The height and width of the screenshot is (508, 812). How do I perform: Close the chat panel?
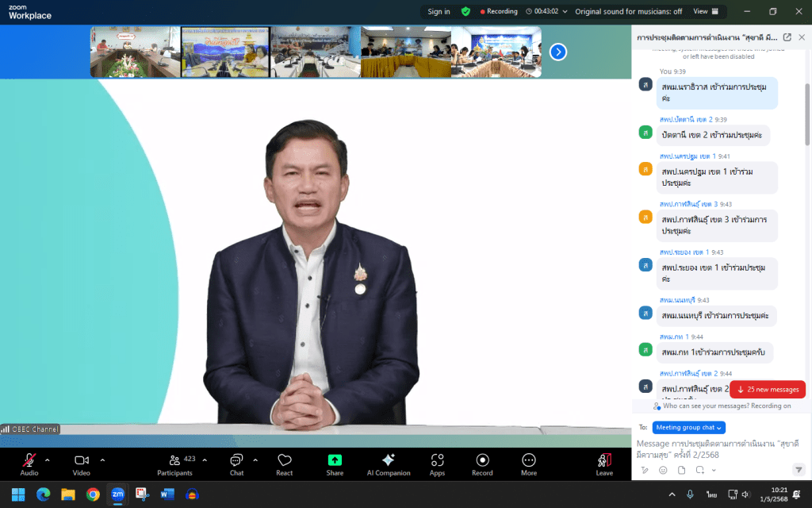pyautogui.click(x=802, y=37)
